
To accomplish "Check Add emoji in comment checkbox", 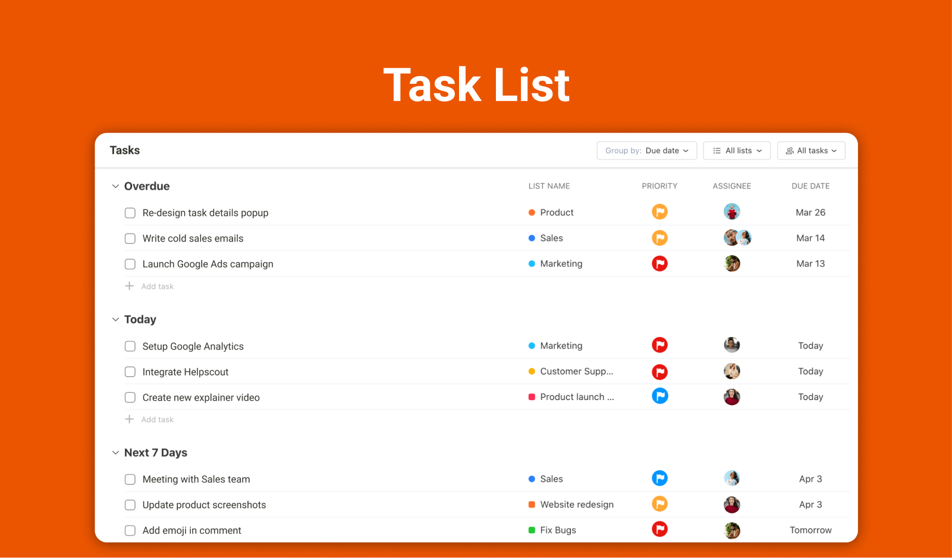I will [130, 530].
